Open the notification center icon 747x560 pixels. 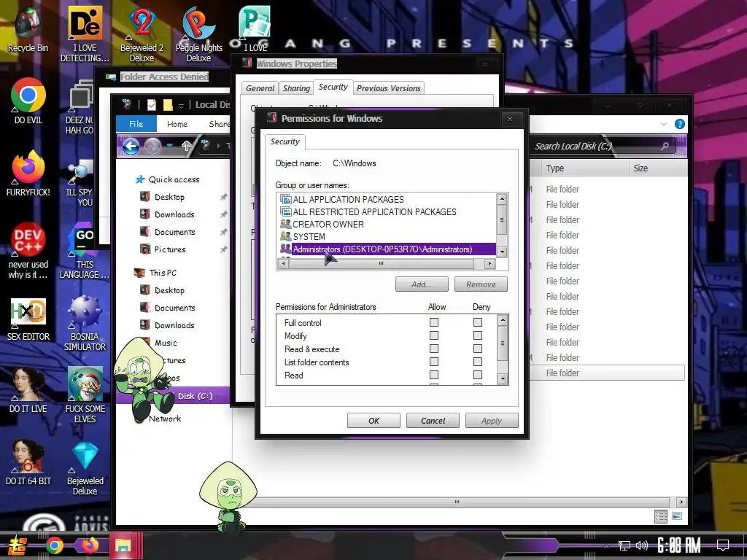tap(723, 545)
